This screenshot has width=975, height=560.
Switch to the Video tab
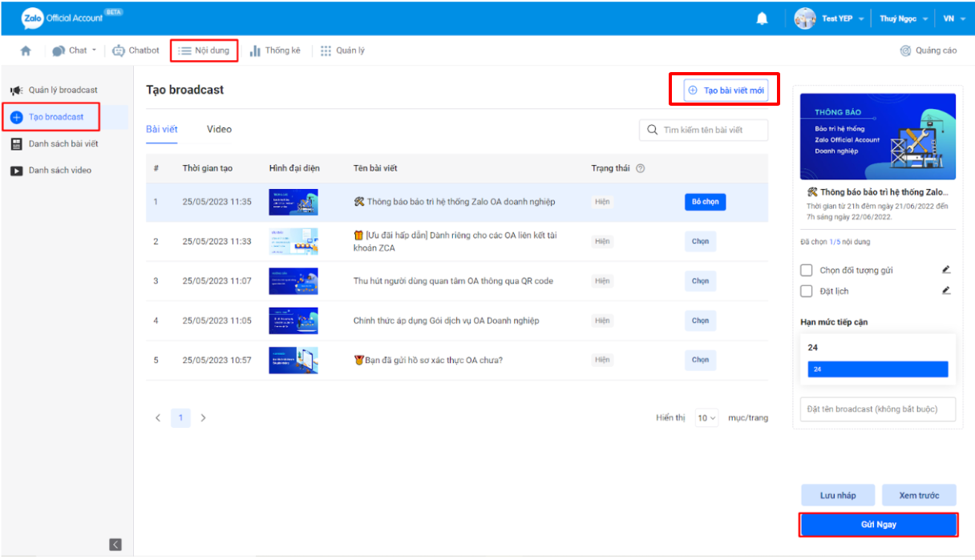pos(219,129)
